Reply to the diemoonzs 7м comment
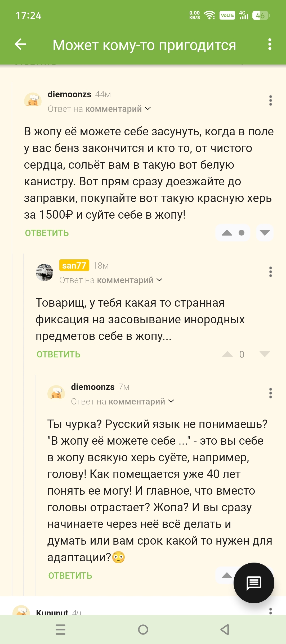 70,576
